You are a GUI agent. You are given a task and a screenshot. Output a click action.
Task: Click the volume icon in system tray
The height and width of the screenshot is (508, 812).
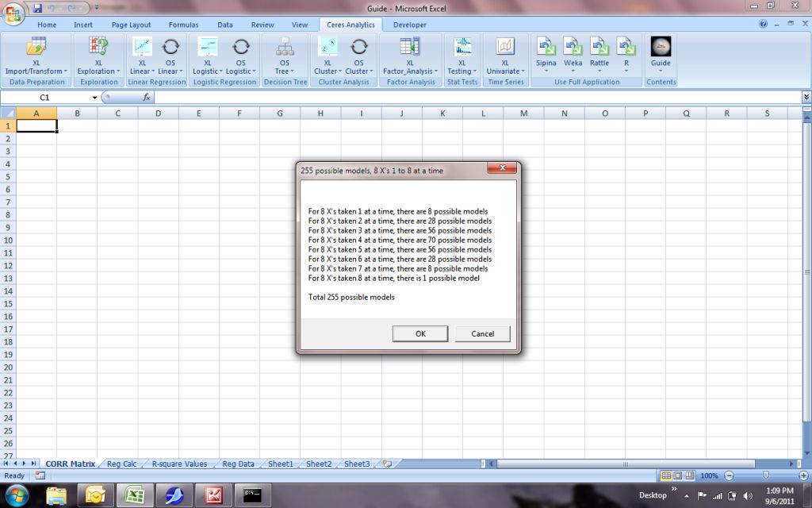[x=747, y=495]
